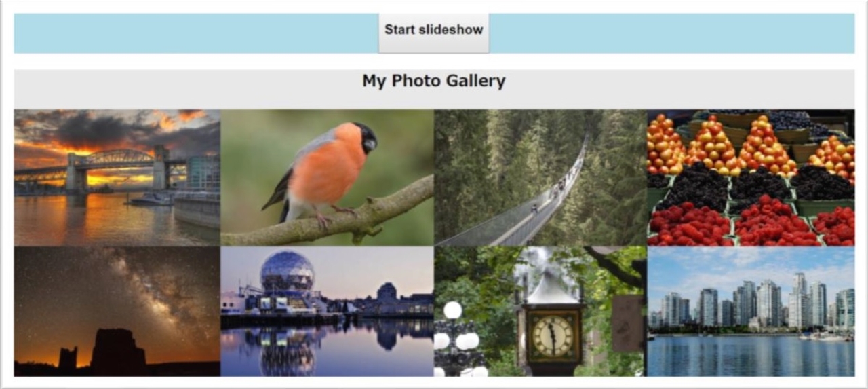
Task: Click the bullfinch's black head
Action: [366, 136]
